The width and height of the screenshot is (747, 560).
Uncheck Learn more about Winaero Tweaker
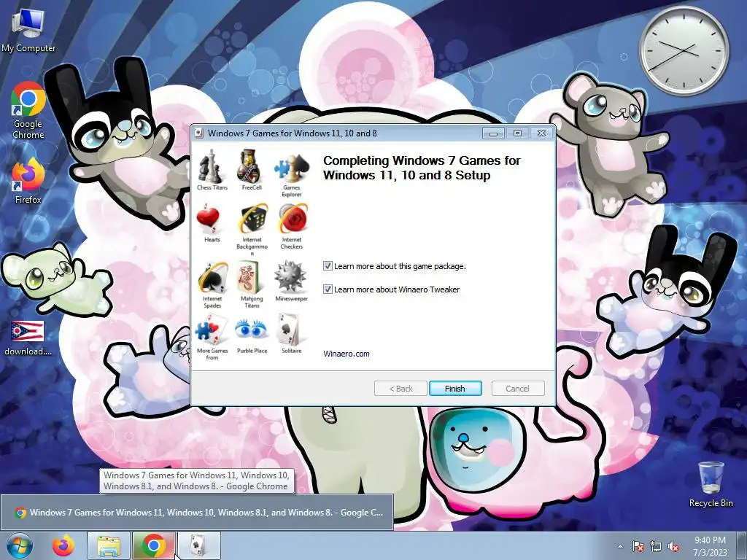[x=328, y=289]
